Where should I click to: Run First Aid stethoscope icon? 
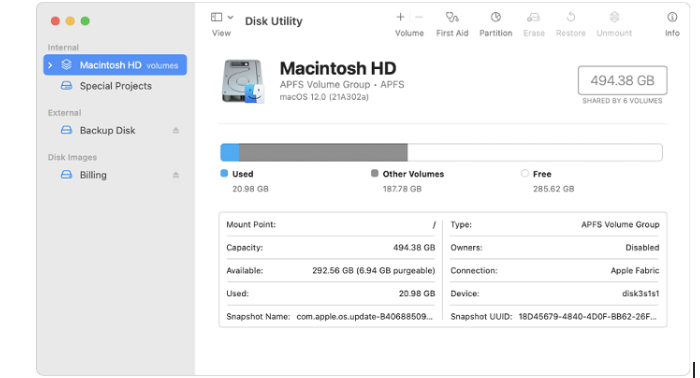[452, 17]
